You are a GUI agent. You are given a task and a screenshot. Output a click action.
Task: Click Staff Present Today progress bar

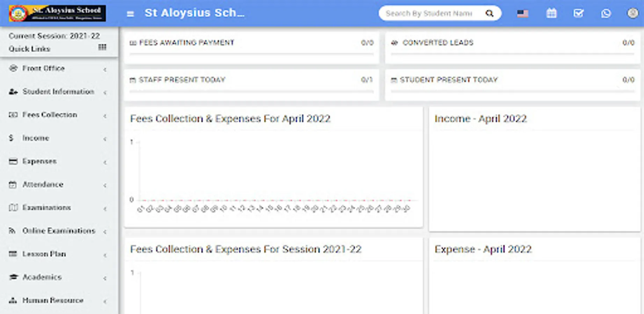coord(251,91)
